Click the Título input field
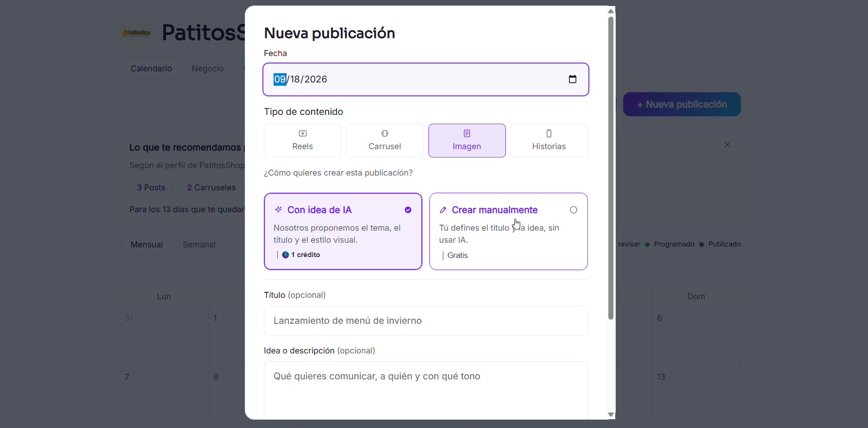Screen dimensions: 868x428 coord(426,321)
